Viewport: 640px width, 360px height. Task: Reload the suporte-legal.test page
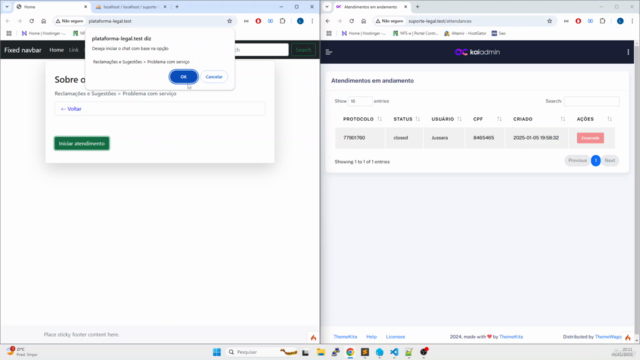(351, 21)
